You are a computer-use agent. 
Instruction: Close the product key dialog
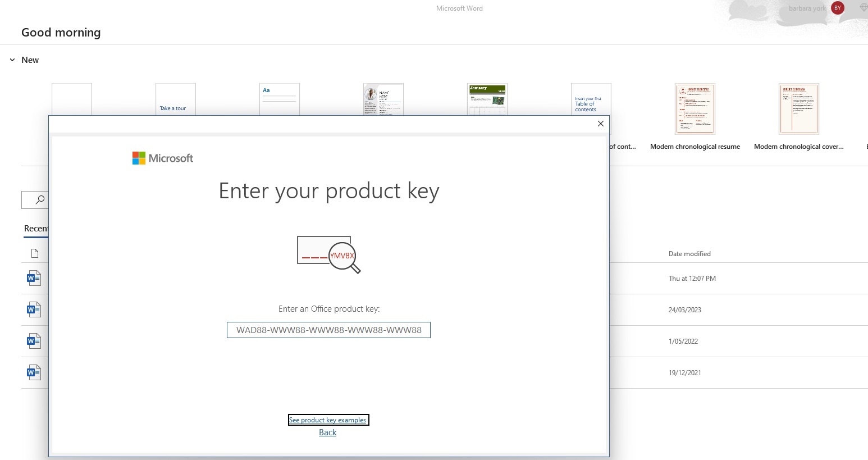(600, 124)
